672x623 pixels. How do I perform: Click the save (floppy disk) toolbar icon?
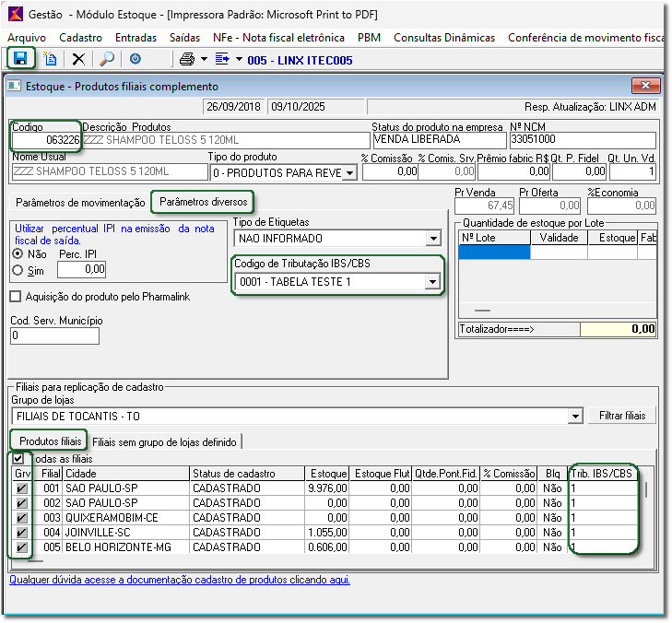point(21,59)
